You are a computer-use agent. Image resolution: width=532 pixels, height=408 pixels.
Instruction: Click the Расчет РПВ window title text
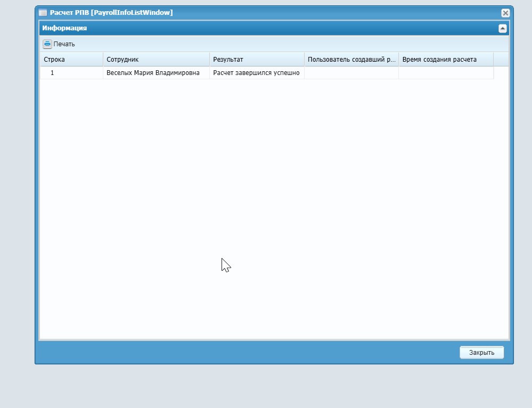111,13
